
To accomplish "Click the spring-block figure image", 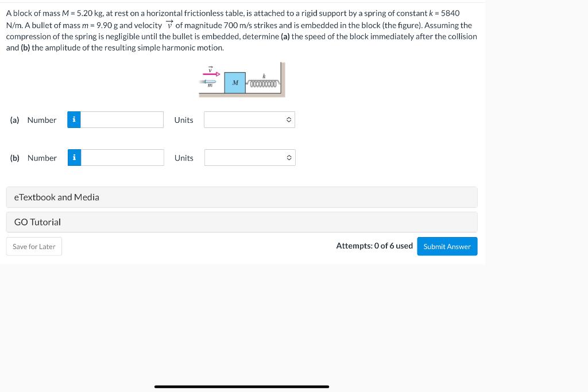I will point(241,79).
